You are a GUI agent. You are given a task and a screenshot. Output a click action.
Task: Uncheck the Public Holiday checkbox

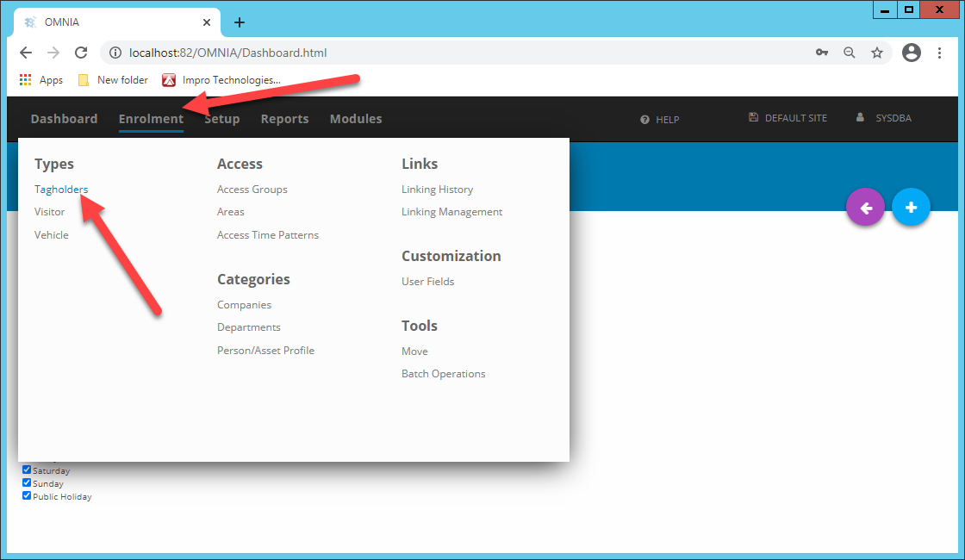[x=27, y=495]
